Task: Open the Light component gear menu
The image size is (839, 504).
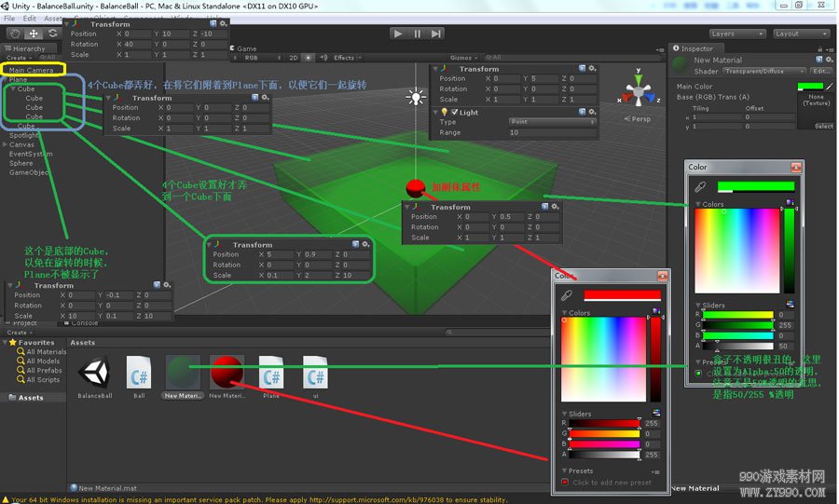Action: pos(592,112)
